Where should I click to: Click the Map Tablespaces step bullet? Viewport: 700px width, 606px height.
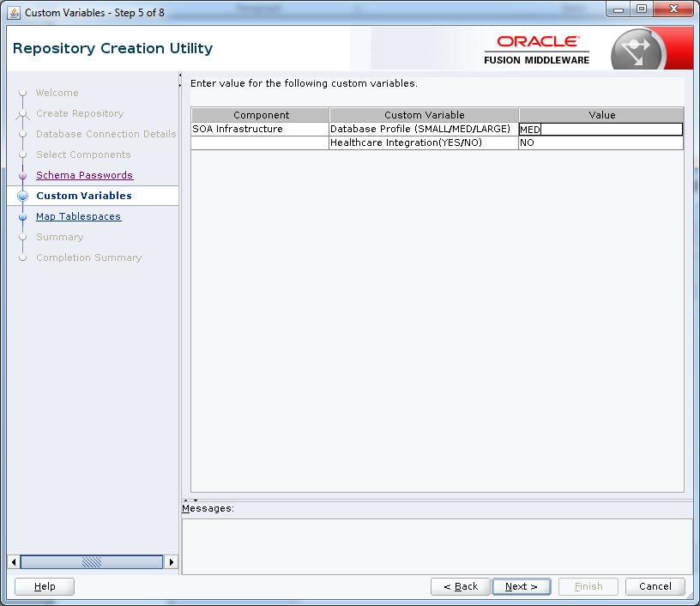[x=23, y=217]
